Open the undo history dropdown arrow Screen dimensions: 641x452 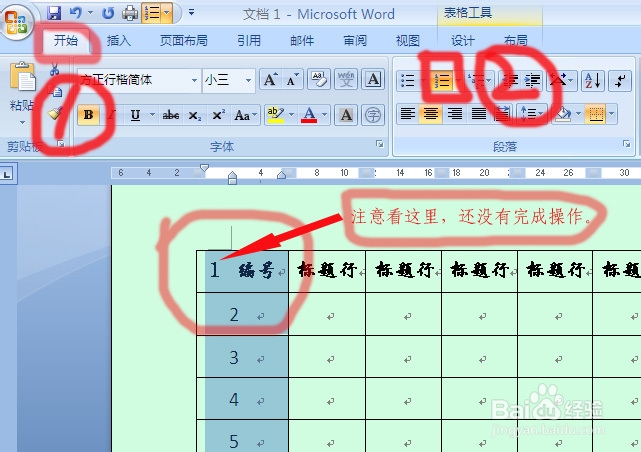[90, 13]
